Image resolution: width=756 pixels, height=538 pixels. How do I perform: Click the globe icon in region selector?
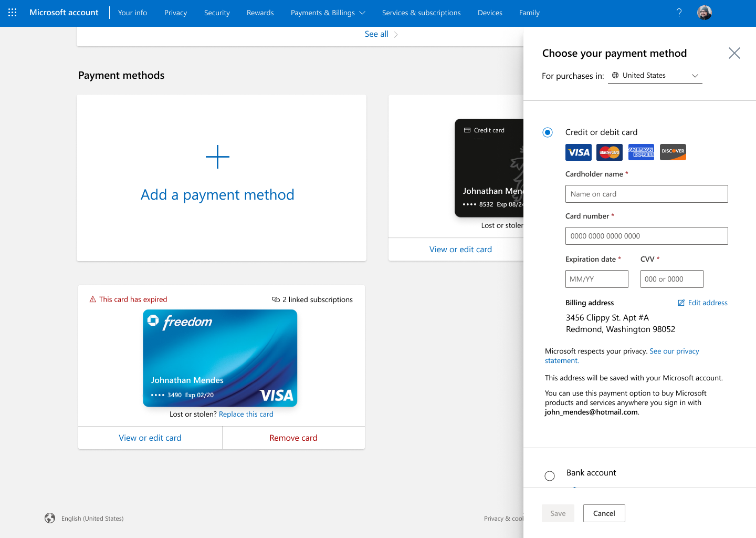pyautogui.click(x=615, y=75)
